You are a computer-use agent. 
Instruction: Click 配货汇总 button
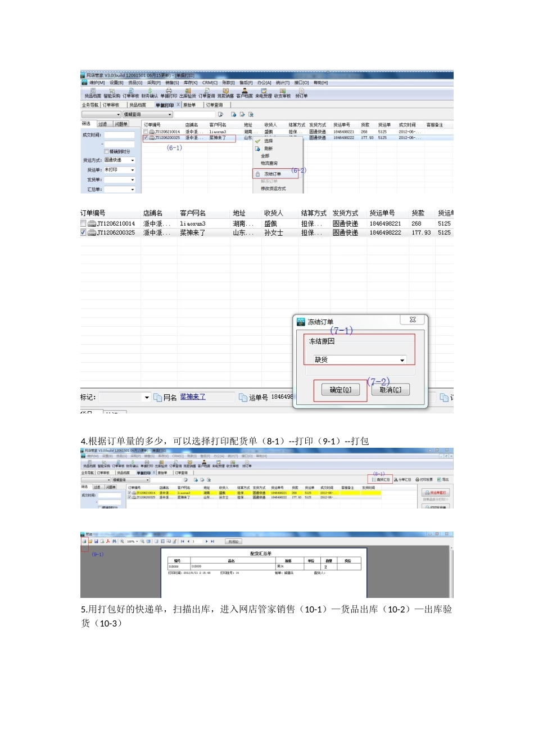(x=381, y=480)
